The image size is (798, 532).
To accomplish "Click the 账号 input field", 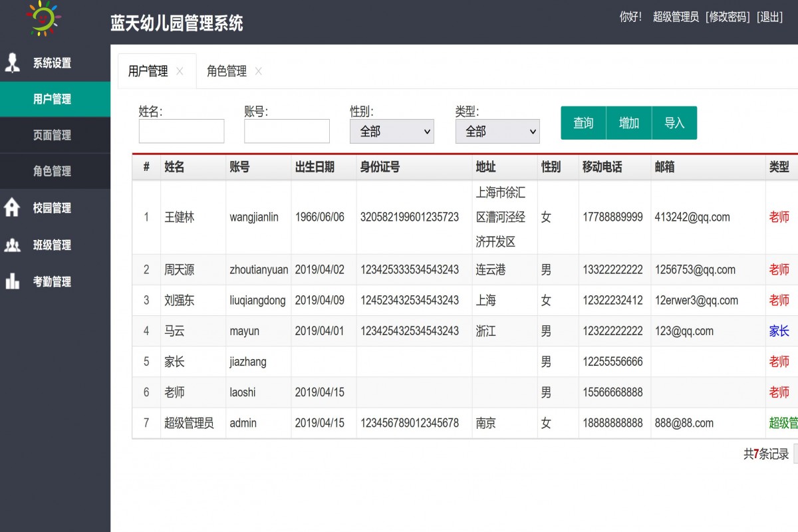I will click(287, 131).
